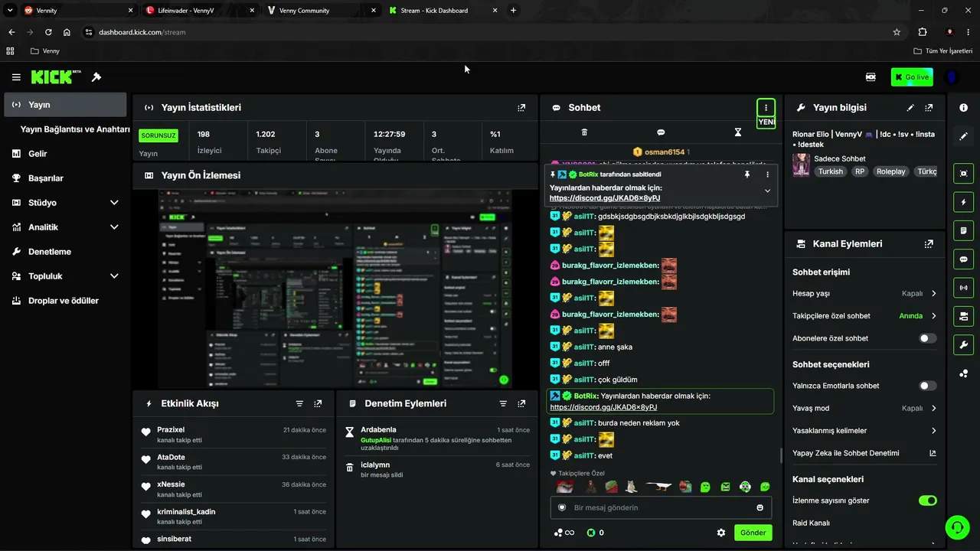The width and height of the screenshot is (980, 551).
Task: Click the chat bubble icon in right sidebar
Action: point(964,259)
